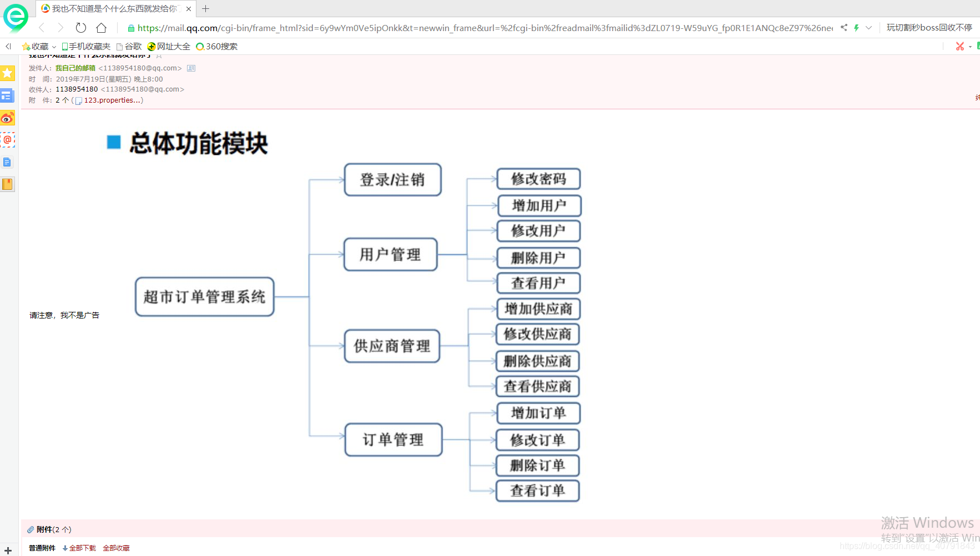Image resolution: width=980 pixels, height=556 pixels.
Task: Click the 360 browser logo icon
Action: [16, 17]
